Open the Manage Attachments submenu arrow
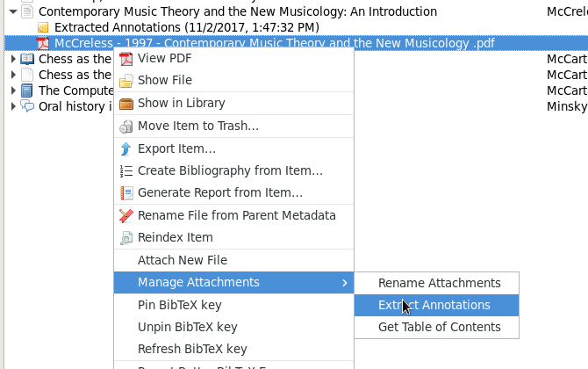This screenshot has width=588, height=369. coord(345,283)
